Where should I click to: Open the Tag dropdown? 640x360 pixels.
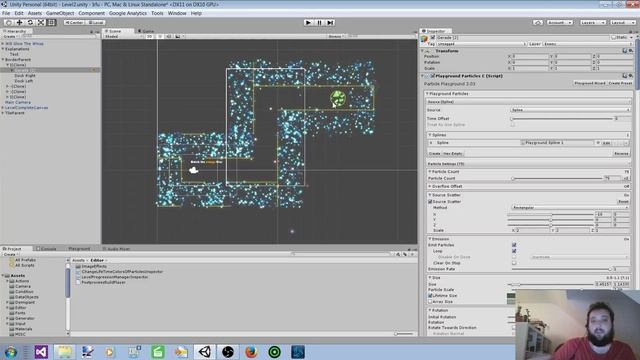tap(482, 44)
